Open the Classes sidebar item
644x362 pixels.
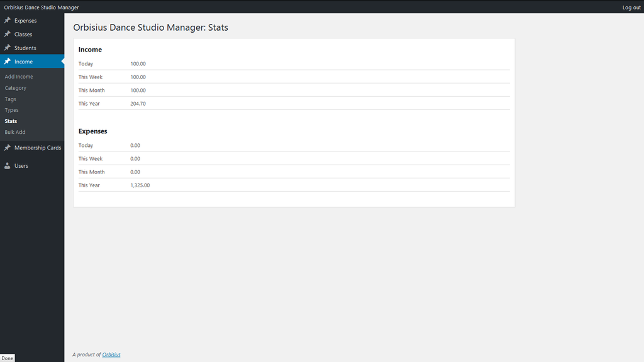tap(32, 34)
